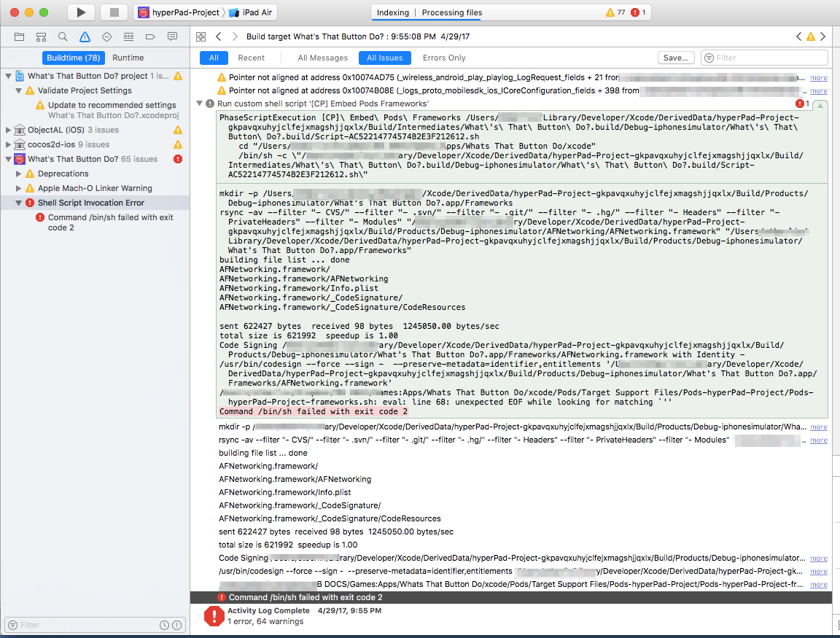Open the Breakpoint navigator icon
The width and height of the screenshot is (840, 638).
tap(150, 36)
